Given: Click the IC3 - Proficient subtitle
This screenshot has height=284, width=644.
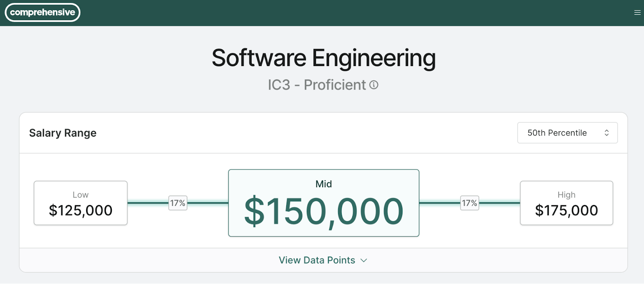Looking at the screenshot, I should click(318, 85).
